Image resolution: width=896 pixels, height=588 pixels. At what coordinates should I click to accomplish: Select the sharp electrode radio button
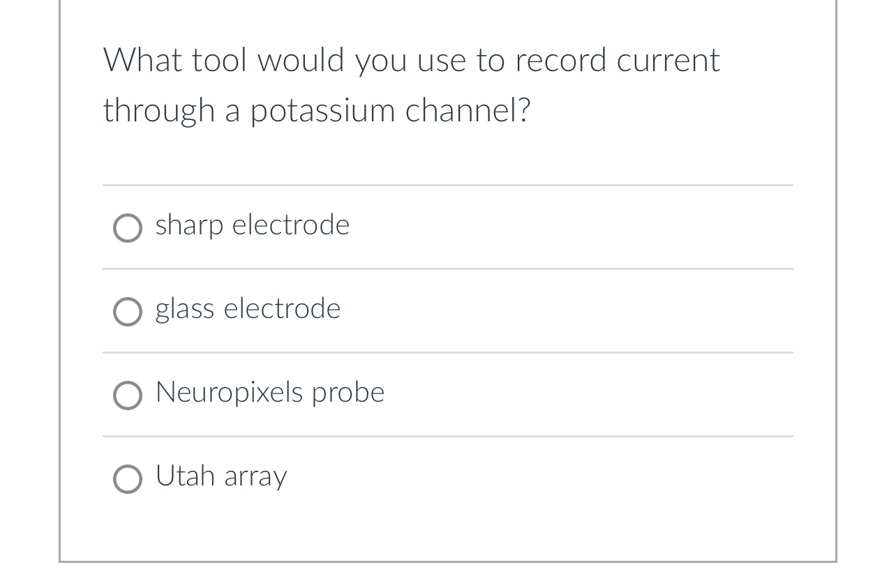(128, 228)
